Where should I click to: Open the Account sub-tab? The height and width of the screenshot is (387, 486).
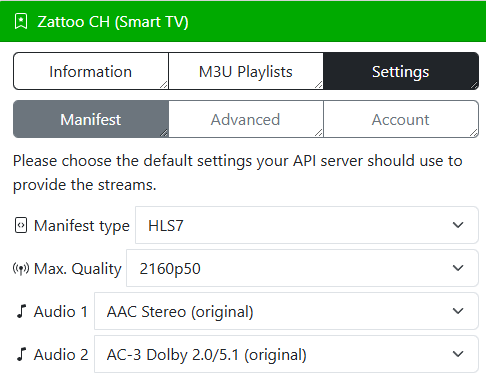point(401,119)
